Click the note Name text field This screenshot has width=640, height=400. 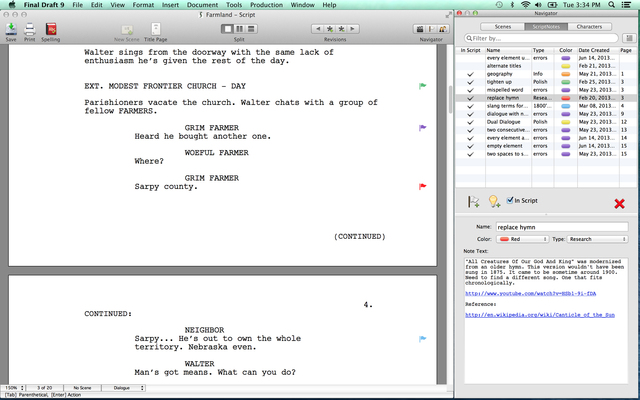click(x=562, y=227)
